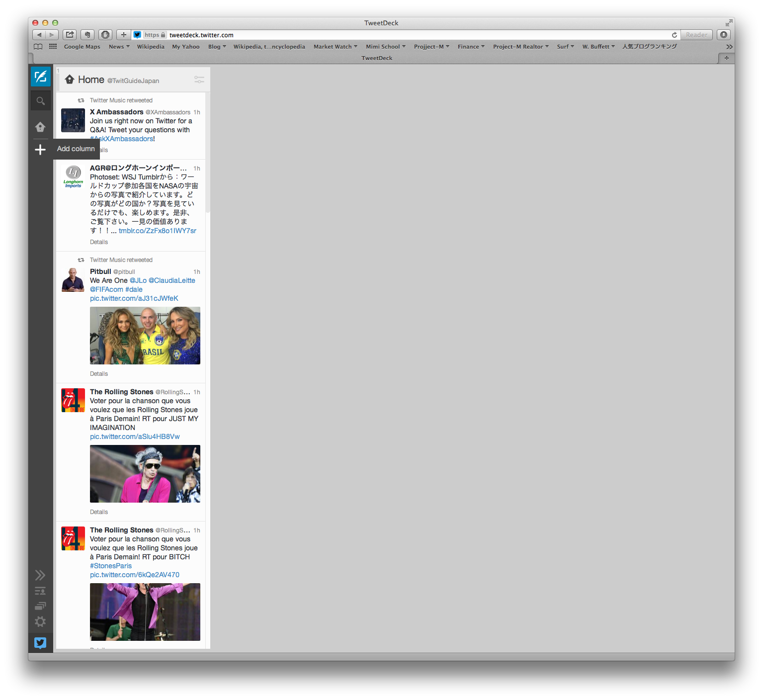763x700 pixels.
Task: Open Wikipedia, t...ncyclopedia bookmark
Action: [x=269, y=47]
